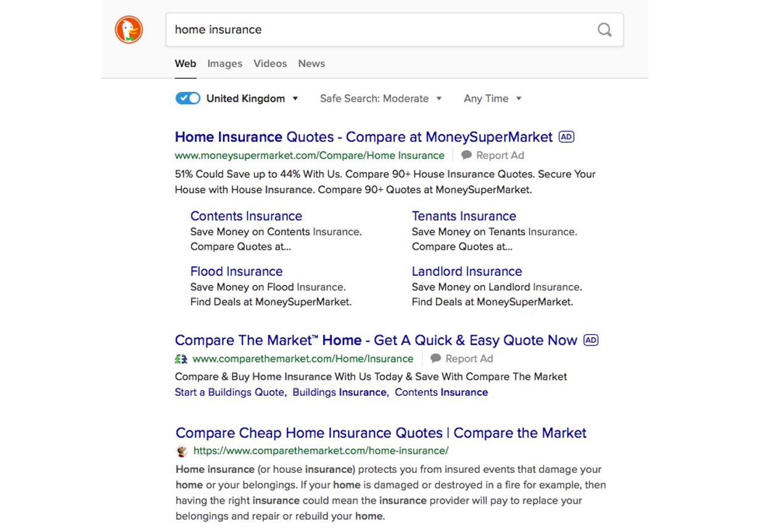Image resolution: width=769 pixels, height=532 pixels.
Task: Click the '51% Could Save up to 44%' ad description
Action: tap(385, 182)
